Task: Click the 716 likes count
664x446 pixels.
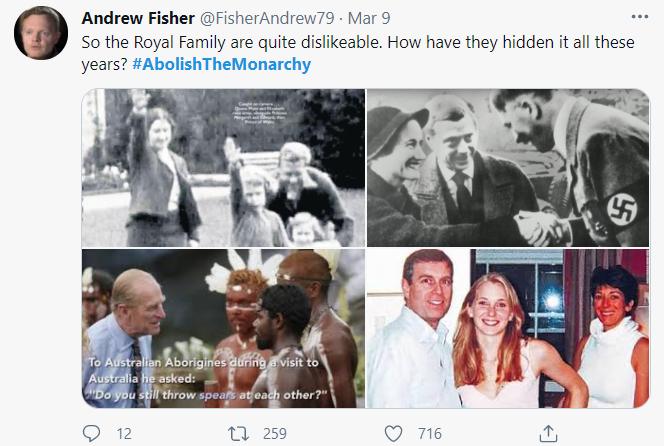Action: click(430, 433)
